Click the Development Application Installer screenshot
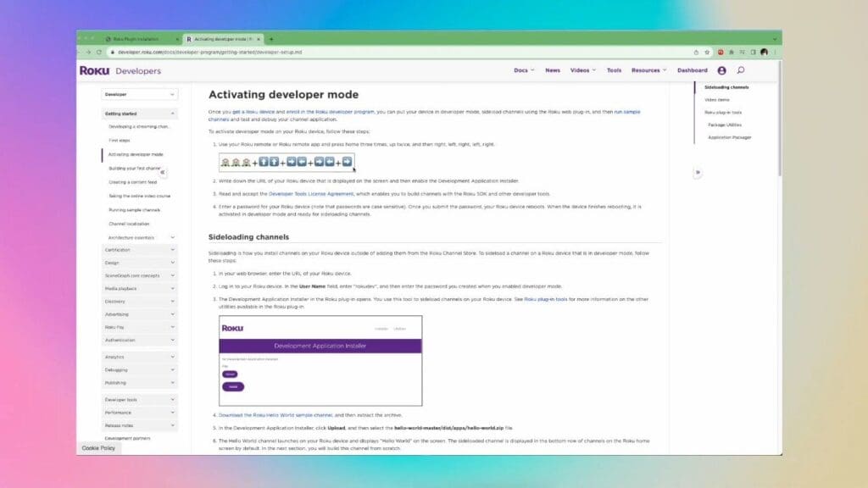Viewport: 868px width, 488px height. (320, 361)
